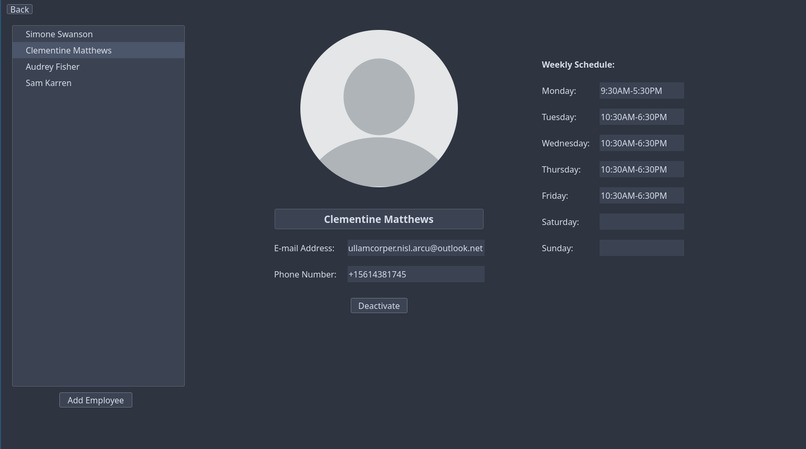Click the Phone Number label
This screenshot has height=449, width=806.
click(x=305, y=274)
